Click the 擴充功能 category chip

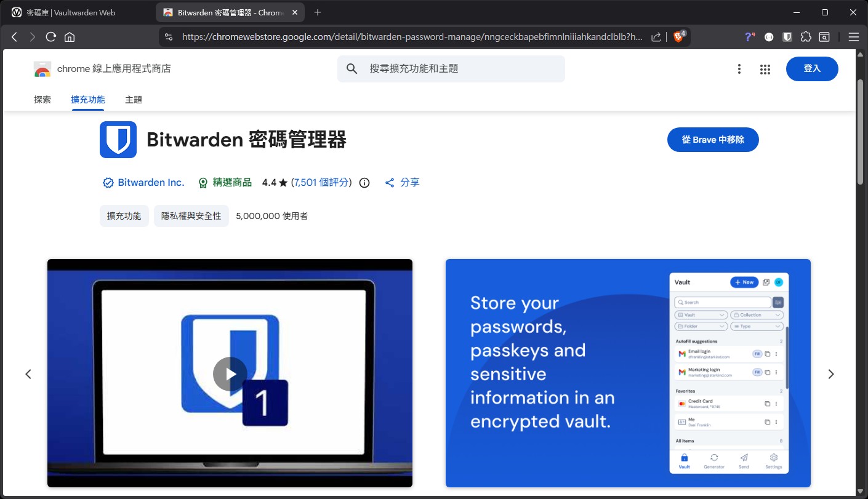point(124,216)
